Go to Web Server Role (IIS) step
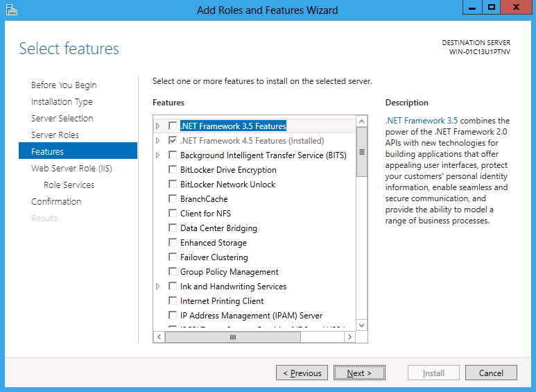 (72, 169)
